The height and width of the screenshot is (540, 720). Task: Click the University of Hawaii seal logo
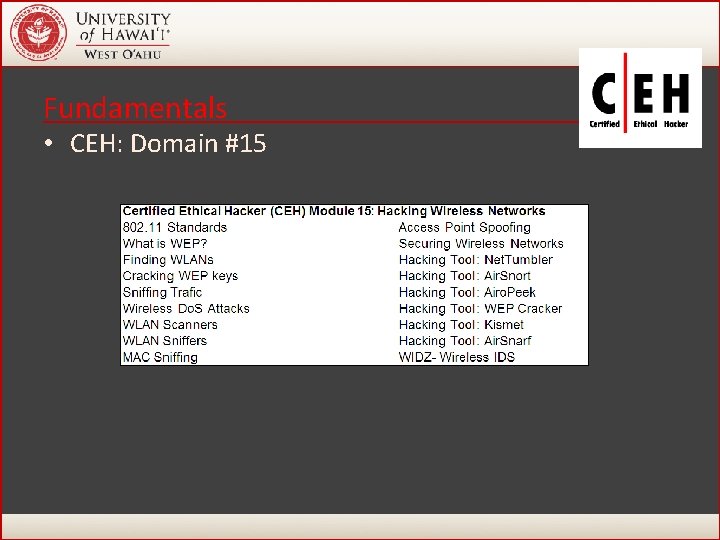tap(39, 33)
